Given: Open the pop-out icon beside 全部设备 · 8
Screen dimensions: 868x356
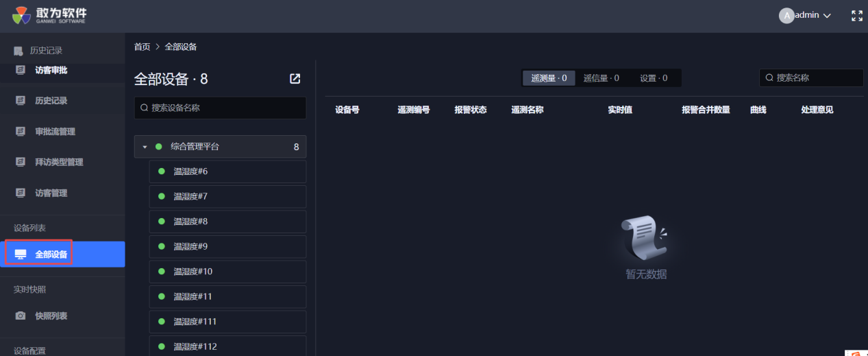Looking at the screenshot, I should tap(295, 79).
